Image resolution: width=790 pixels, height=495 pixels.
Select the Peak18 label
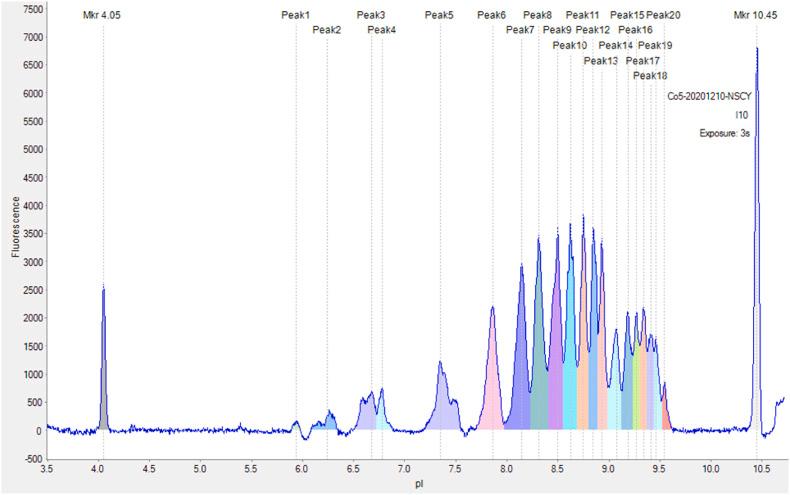(x=650, y=76)
